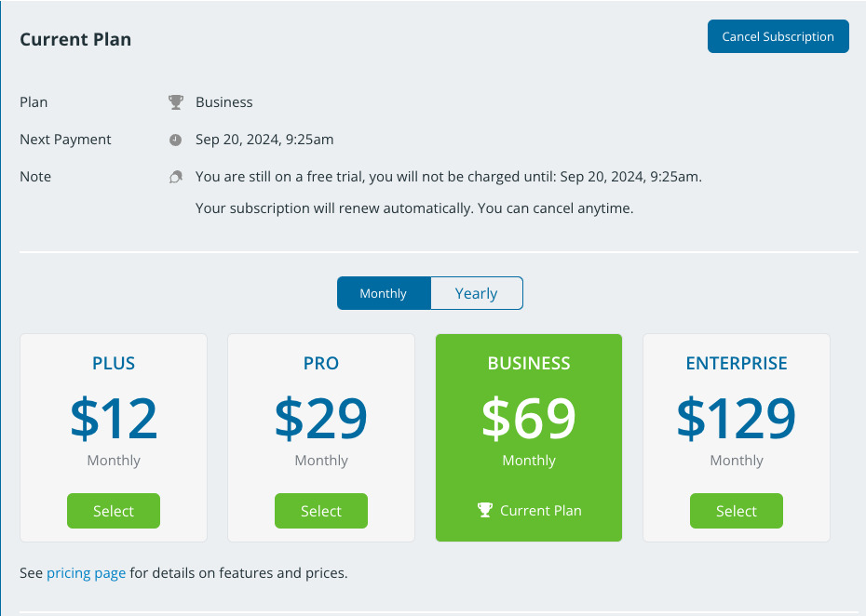Viewport: 866px width, 616px height.
Task: Click the 'Note' label
Action: [x=35, y=177]
